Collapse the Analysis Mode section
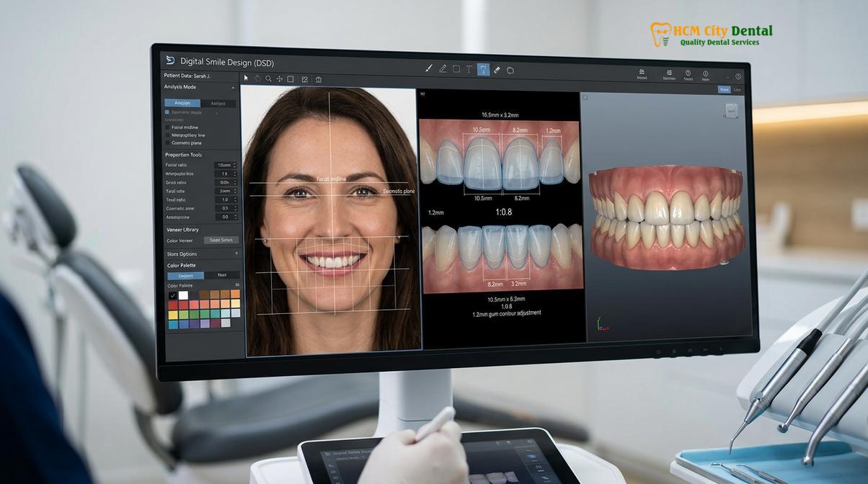This screenshot has width=868, height=484. (232, 87)
